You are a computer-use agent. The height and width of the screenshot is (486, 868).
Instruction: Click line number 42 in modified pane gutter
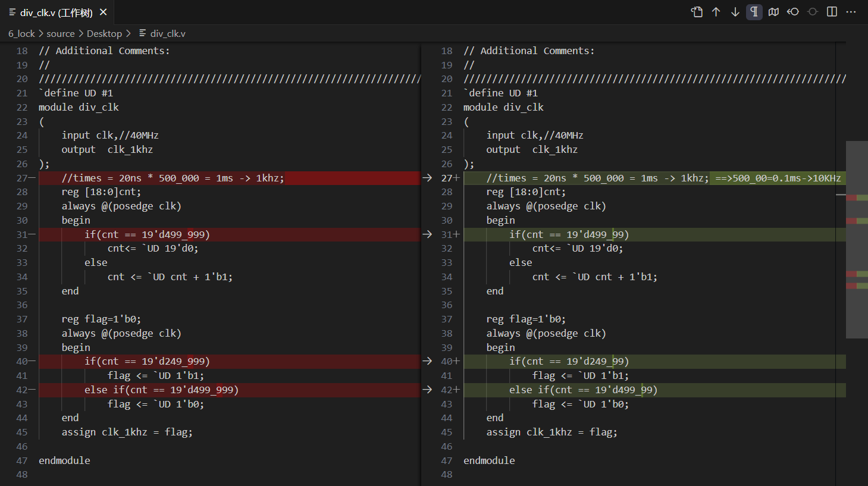[x=447, y=390]
